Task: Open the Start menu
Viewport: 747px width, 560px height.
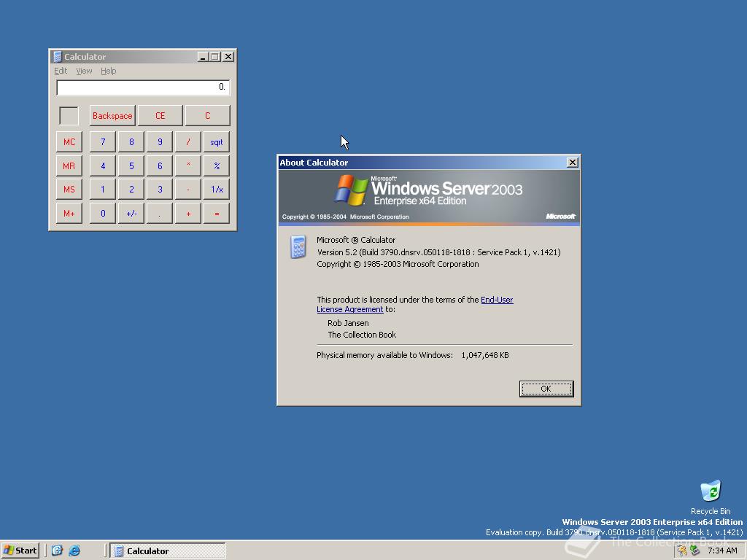Action: tap(20, 551)
